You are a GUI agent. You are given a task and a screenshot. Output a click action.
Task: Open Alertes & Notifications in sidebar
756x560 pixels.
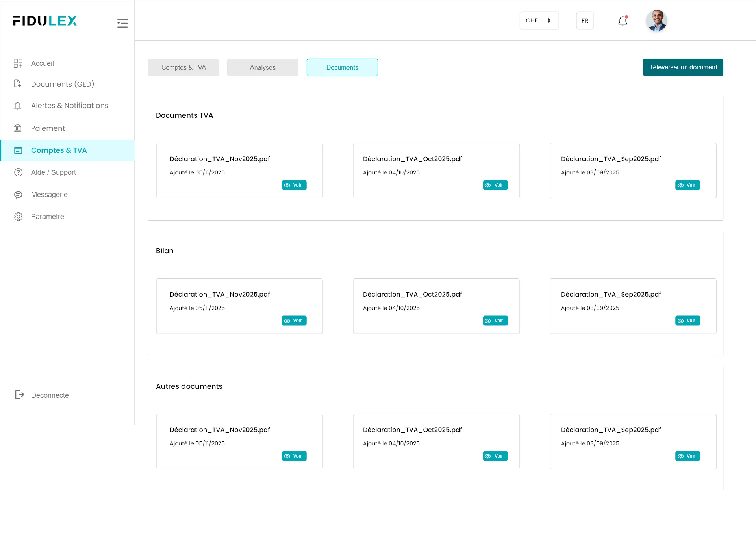69,106
